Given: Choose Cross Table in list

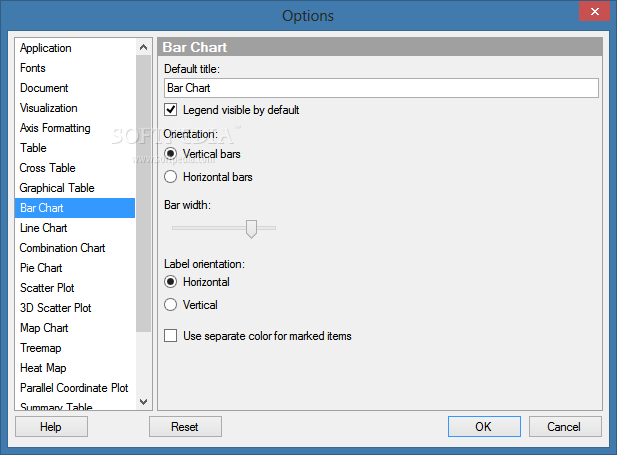Looking at the screenshot, I should (x=75, y=168).
